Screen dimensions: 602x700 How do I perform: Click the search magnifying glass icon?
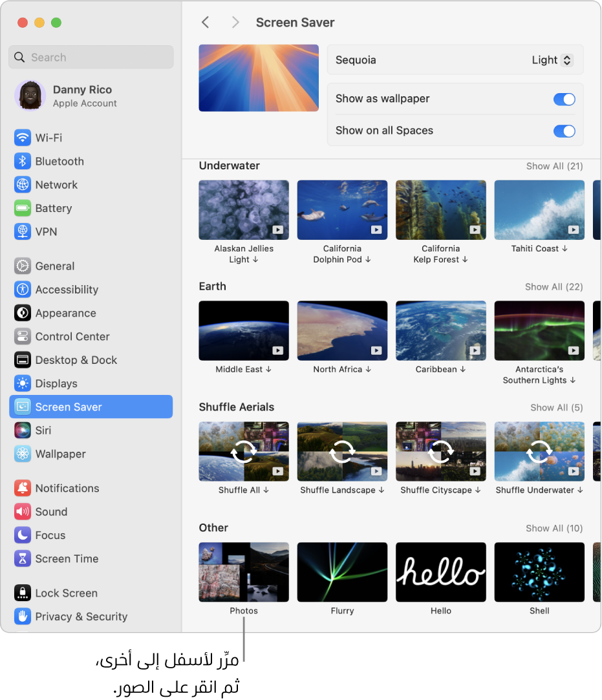coord(19,57)
